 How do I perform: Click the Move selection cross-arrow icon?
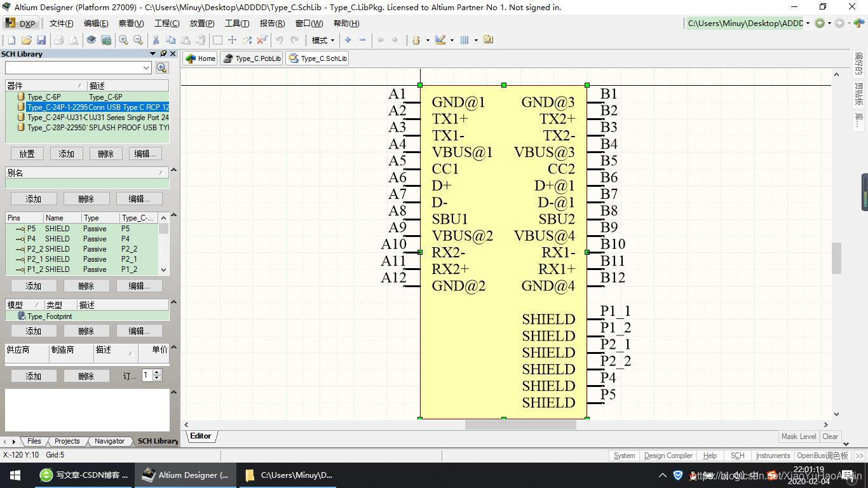click(x=232, y=40)
